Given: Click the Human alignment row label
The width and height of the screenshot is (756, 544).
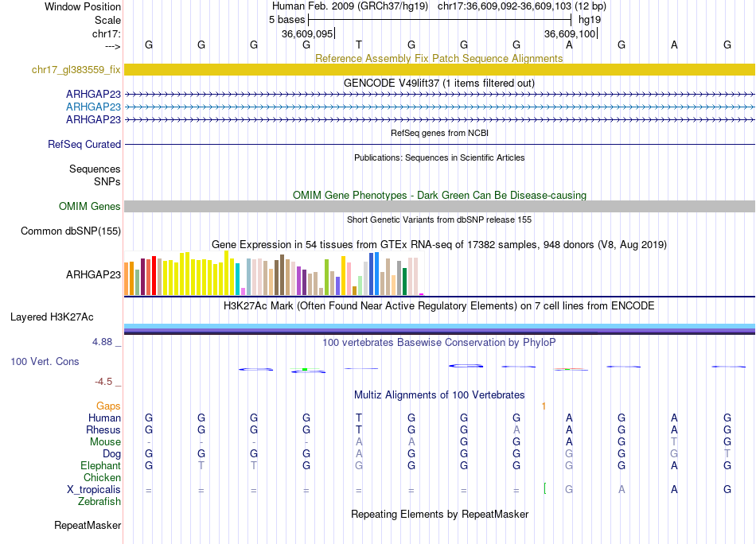Looking at the screenshot, I should click(104, 418).
